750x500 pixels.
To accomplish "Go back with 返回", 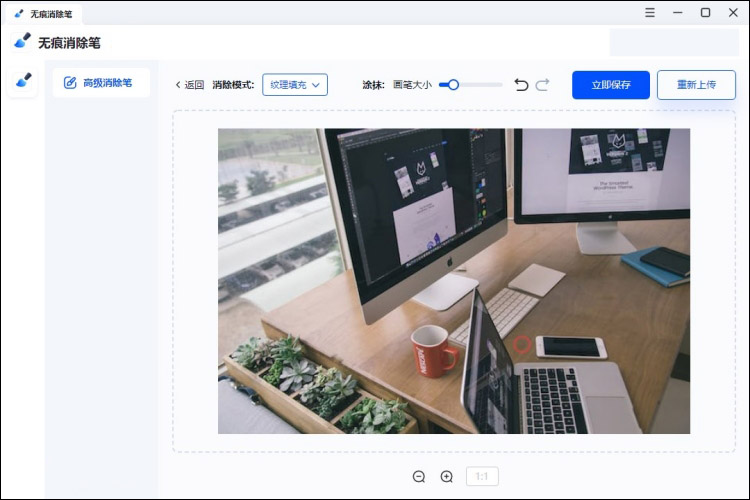I will (190, 85).
